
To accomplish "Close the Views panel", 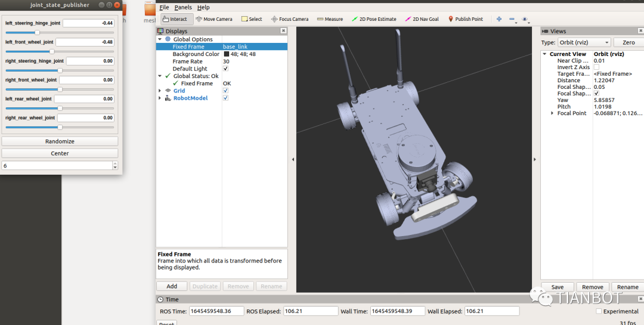I will (640, 31).
